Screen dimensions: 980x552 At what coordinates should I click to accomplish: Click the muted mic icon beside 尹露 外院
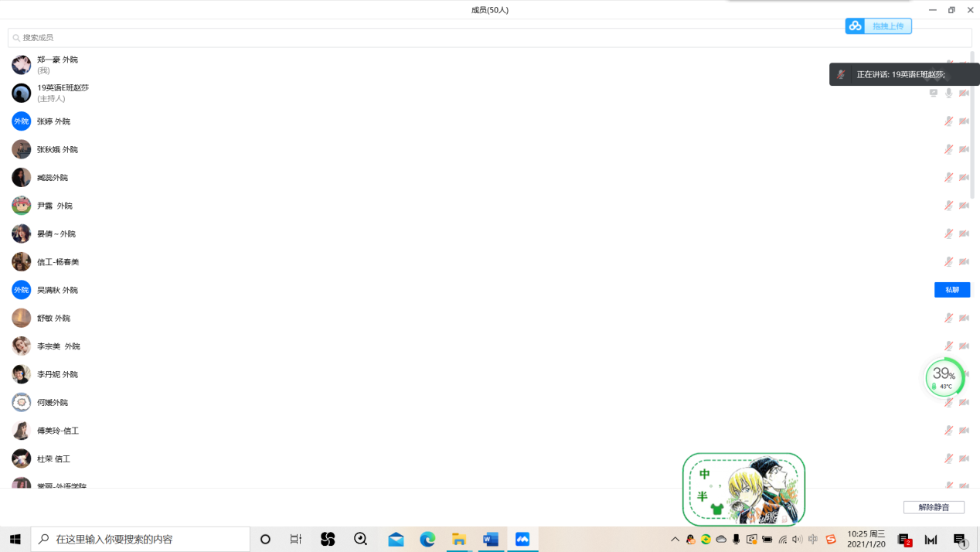point(948,206)
